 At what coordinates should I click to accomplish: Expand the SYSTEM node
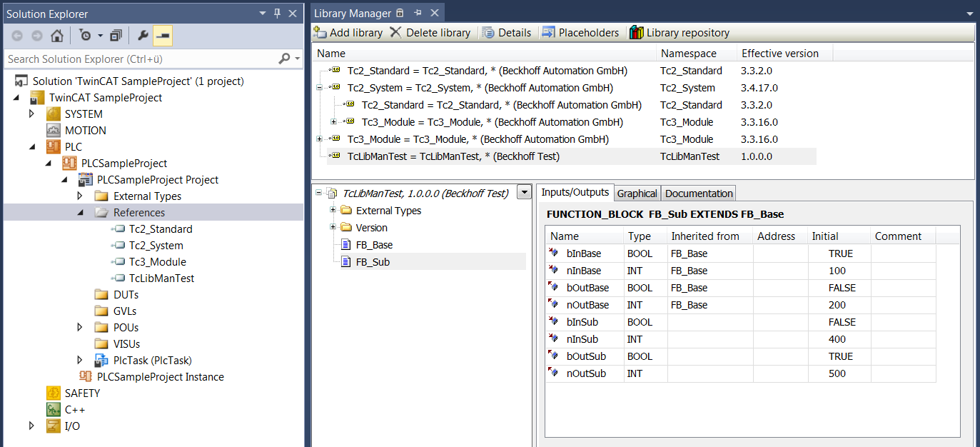(31, 114)
